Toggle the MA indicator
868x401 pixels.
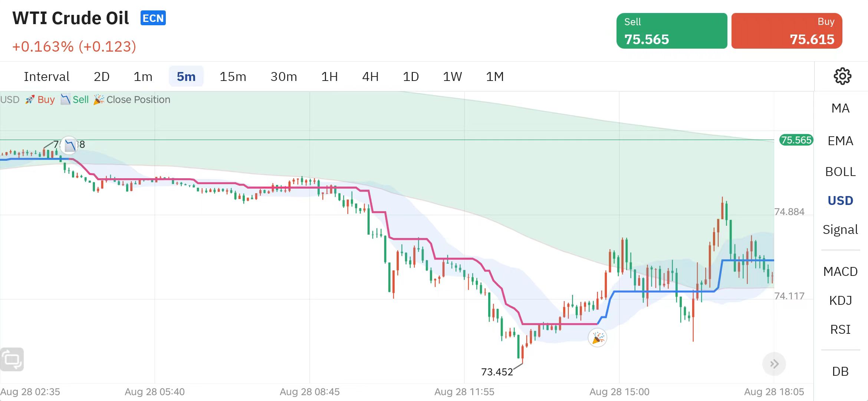(x=840, y=108)
